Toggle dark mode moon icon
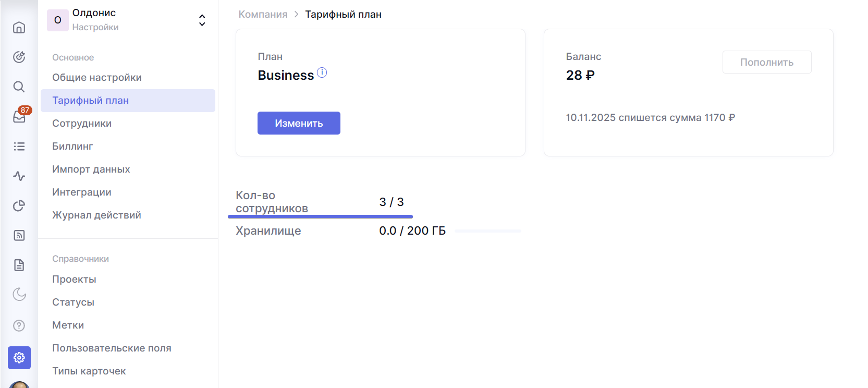Viewport: 868px width, 388px height. 19,295
